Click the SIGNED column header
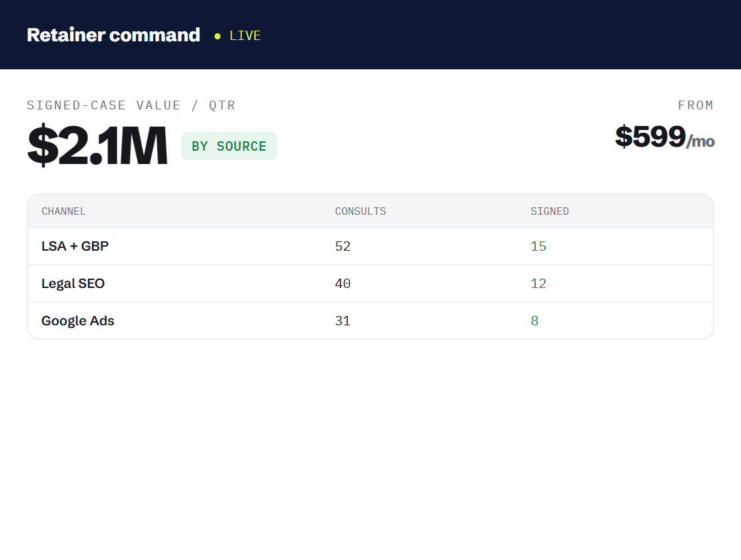Image resolution: width=741 pixels, height=560 pixels. [x=550, y=211]
